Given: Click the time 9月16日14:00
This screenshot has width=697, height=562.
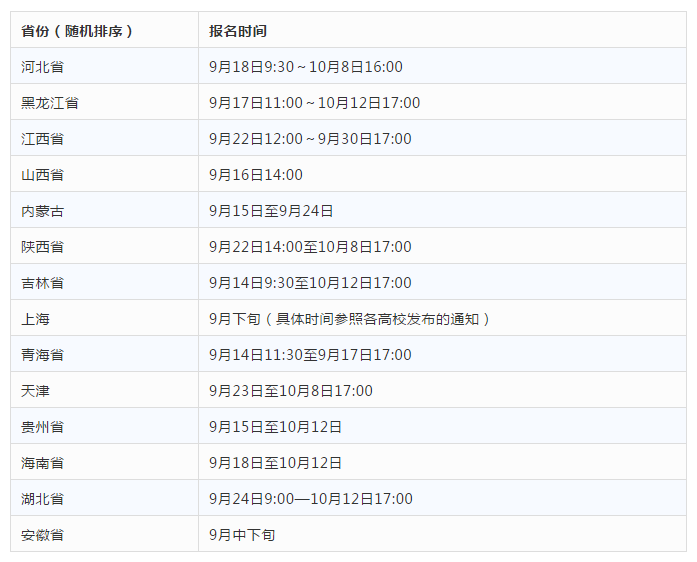Looking at the screenshot, I should click(x=256, y=175).
